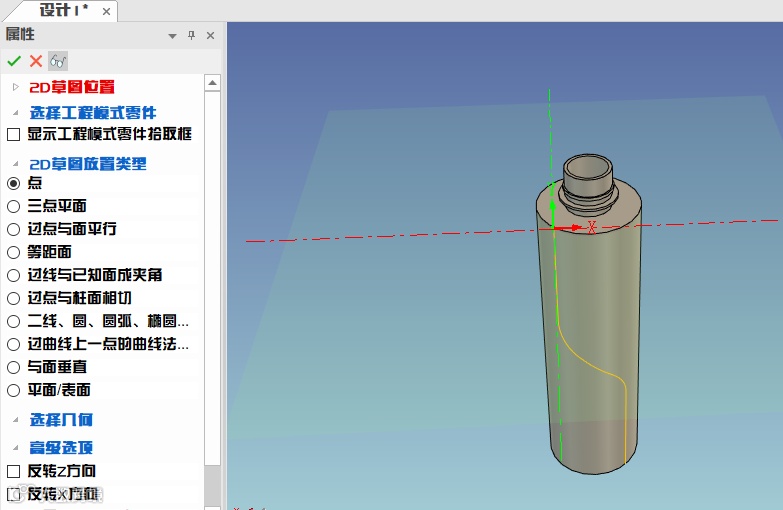
Task: Click the 属性 panel title
Action: coord(20,34)
